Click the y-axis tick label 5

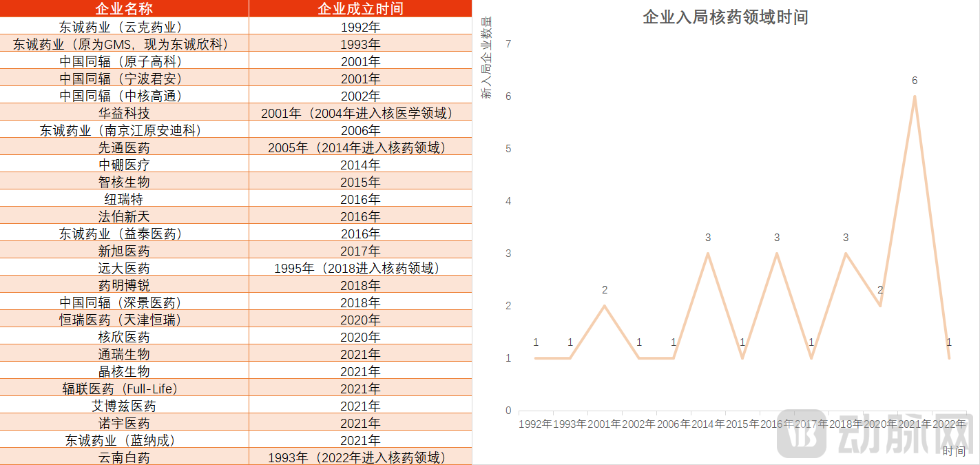(x=508, y=148)
